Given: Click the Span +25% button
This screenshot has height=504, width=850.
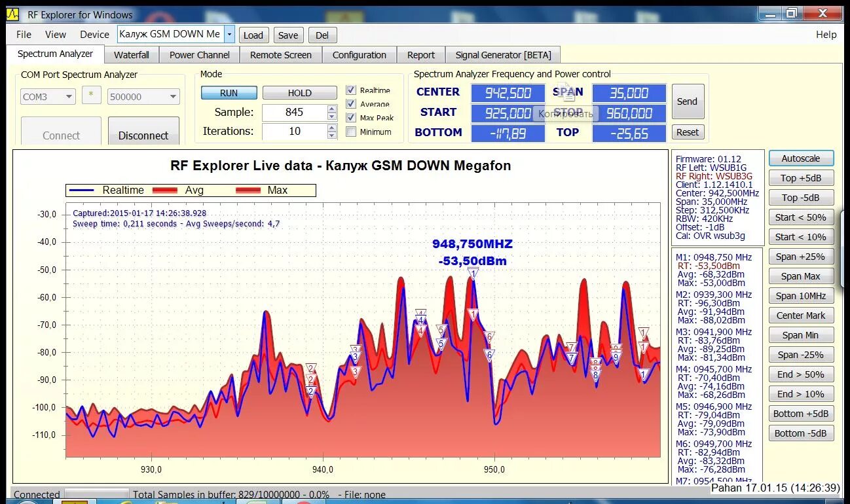Looking at the screenshot, I should 801,257.
